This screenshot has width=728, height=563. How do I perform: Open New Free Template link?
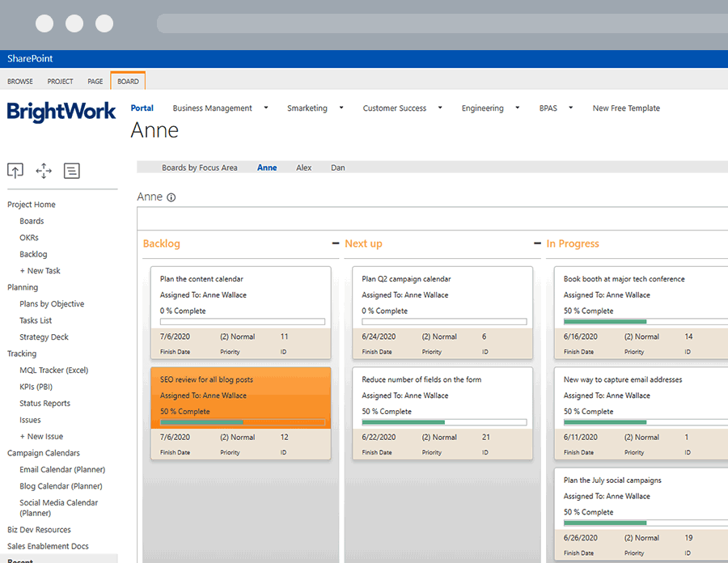pos(626,108)
